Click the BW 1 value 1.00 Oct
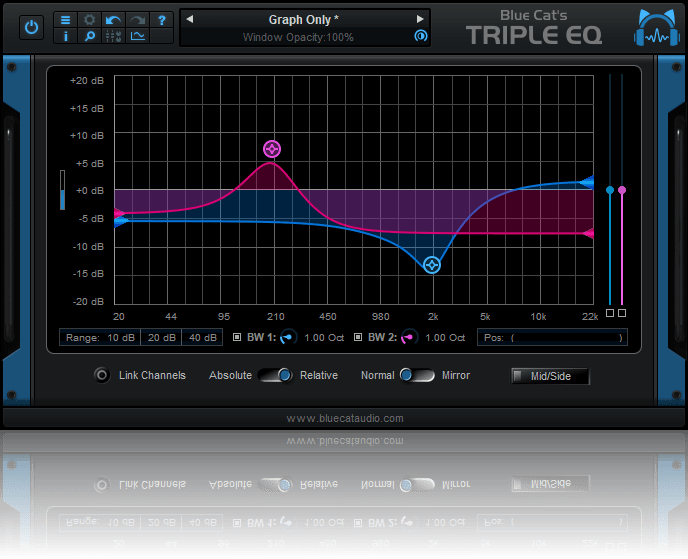Image resolution: width=688 pixels, height=559 pixels. tap(324, 337)
